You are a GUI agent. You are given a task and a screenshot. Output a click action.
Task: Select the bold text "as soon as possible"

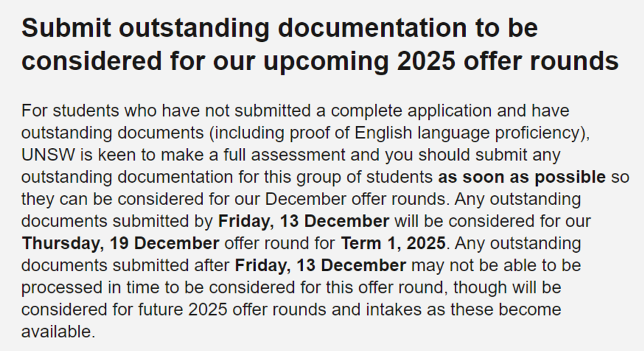click(522, 177)
